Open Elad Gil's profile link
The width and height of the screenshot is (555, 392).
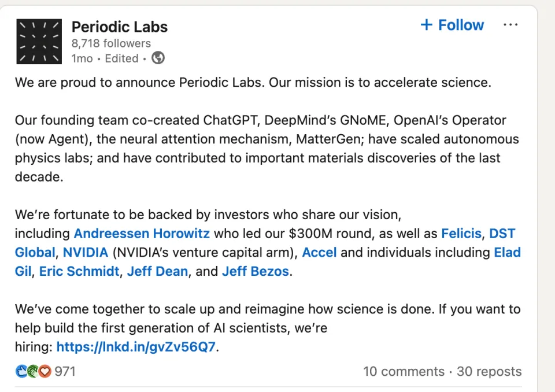(507, 253)
